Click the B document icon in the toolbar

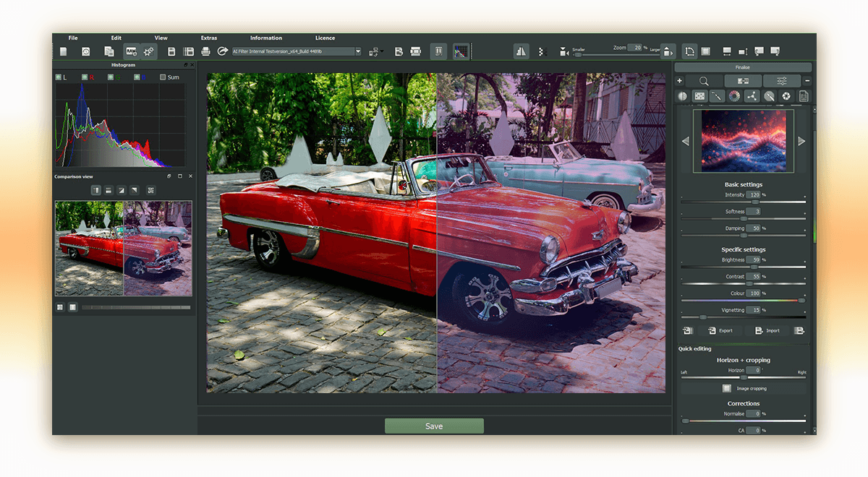tap(399, 51)
